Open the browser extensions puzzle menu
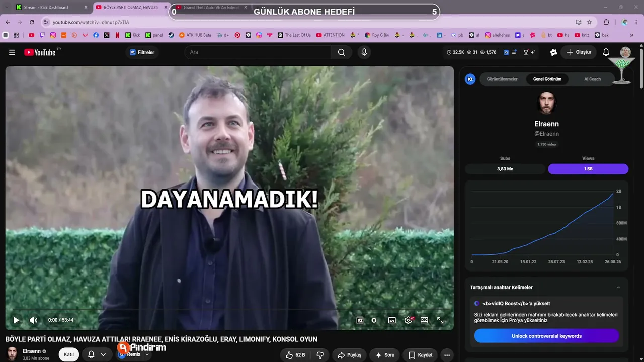This screenshot has height=362, width=644. coord(606,22)
